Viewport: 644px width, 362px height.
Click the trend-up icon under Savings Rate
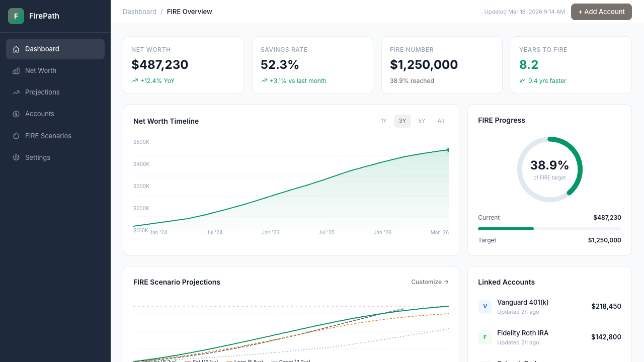click(264, 80)
